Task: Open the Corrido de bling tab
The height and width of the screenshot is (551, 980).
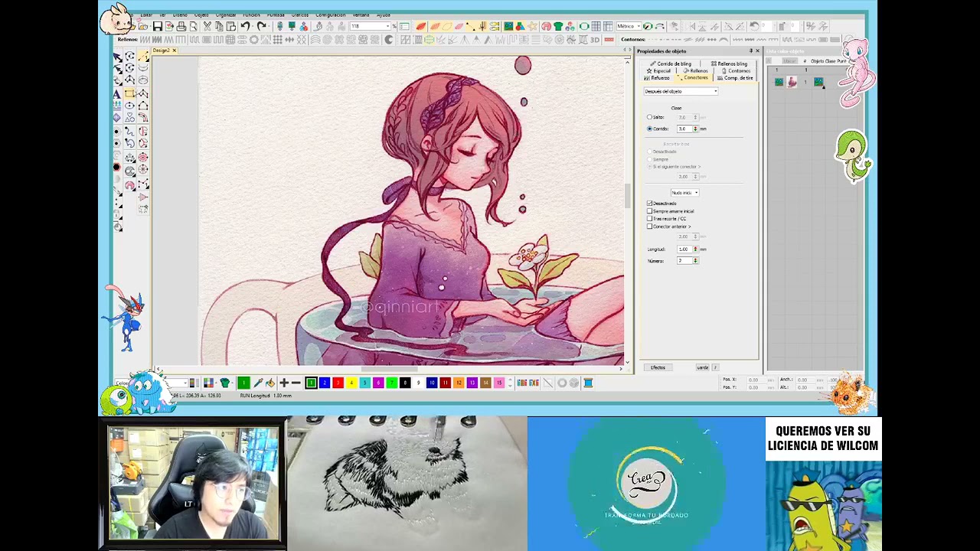Action: pyautogui.click(x=671, y=64)
